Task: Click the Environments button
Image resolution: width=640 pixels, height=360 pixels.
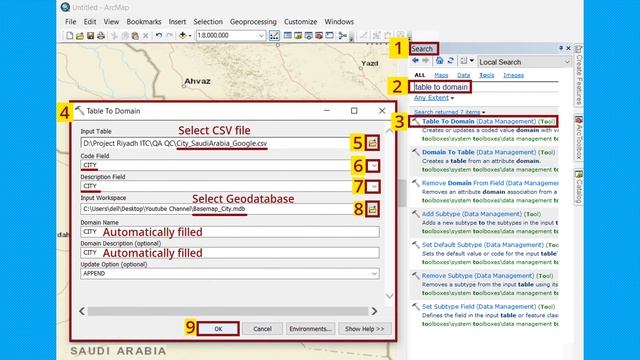Action: pyautogui.click(x=310, y=329)
